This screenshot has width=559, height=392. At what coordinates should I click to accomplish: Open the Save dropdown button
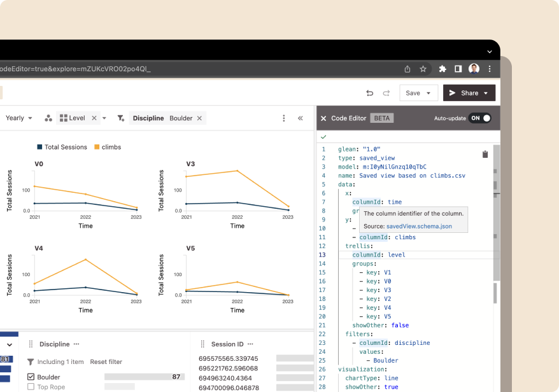(x=418, y=93)
